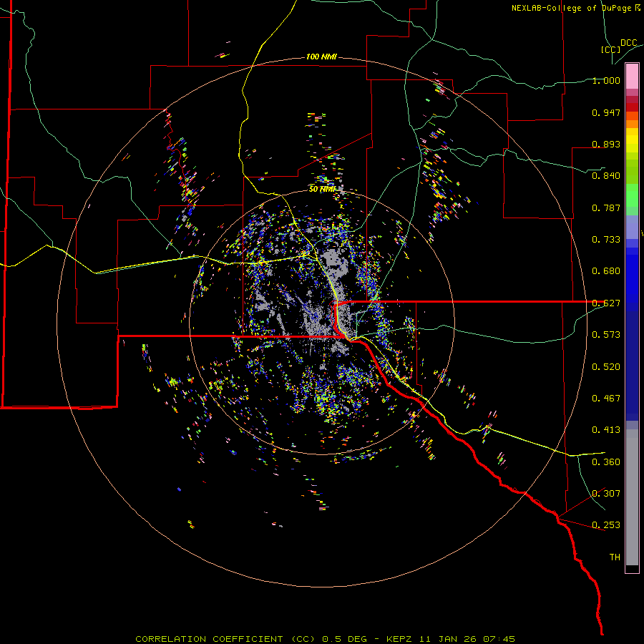This screenshot has height=644, width=644.
Task: Select the 0.627 scale value
Action: 606,303
